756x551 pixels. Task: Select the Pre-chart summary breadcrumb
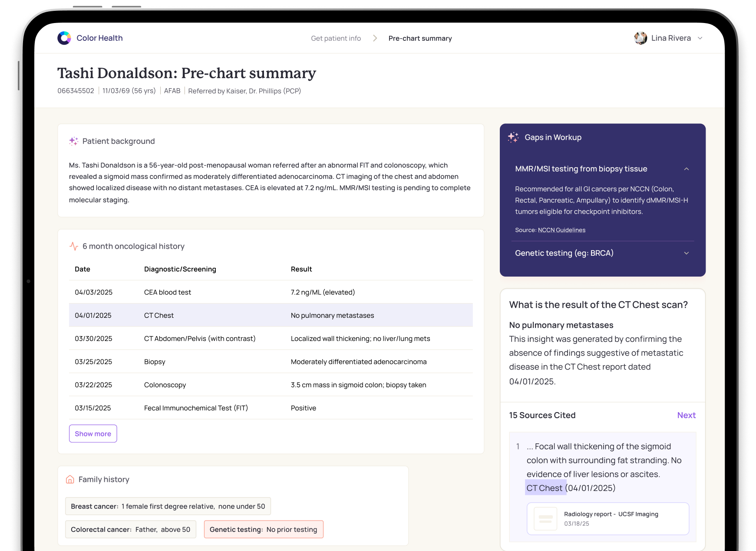(420, 38)
